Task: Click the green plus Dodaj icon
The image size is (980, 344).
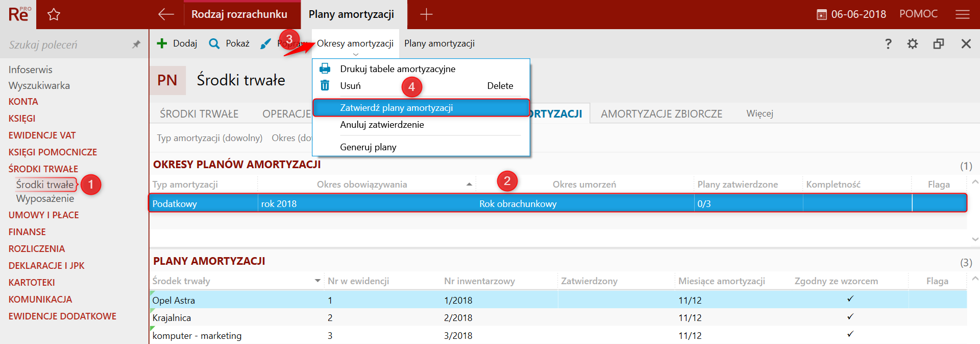Action: 162,43
